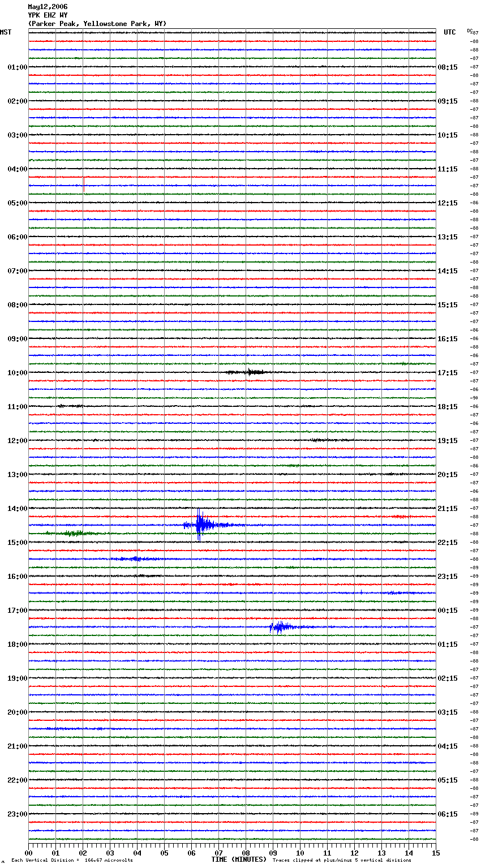Viewport: 481px width, 868px height.
Task: Click the 18:15 UTC time label
Action: pyautogui.click(x=448, y=407)
